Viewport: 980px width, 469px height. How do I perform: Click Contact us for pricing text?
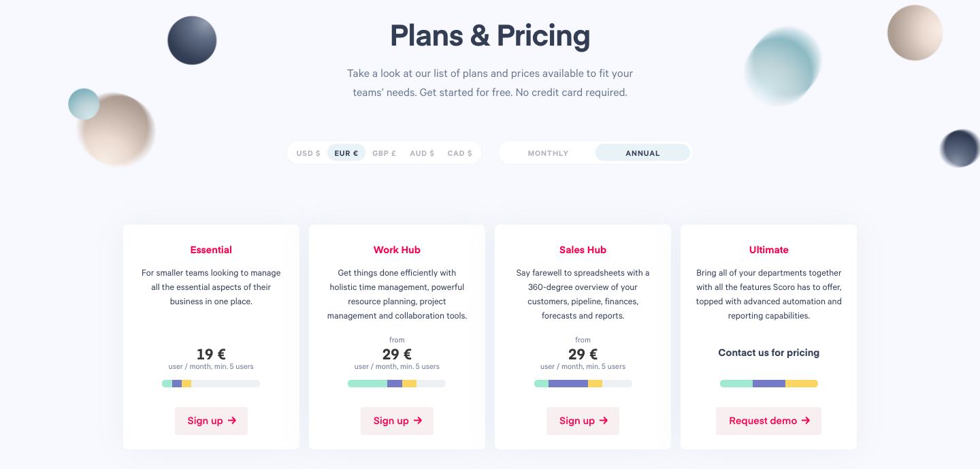point(769,353)
